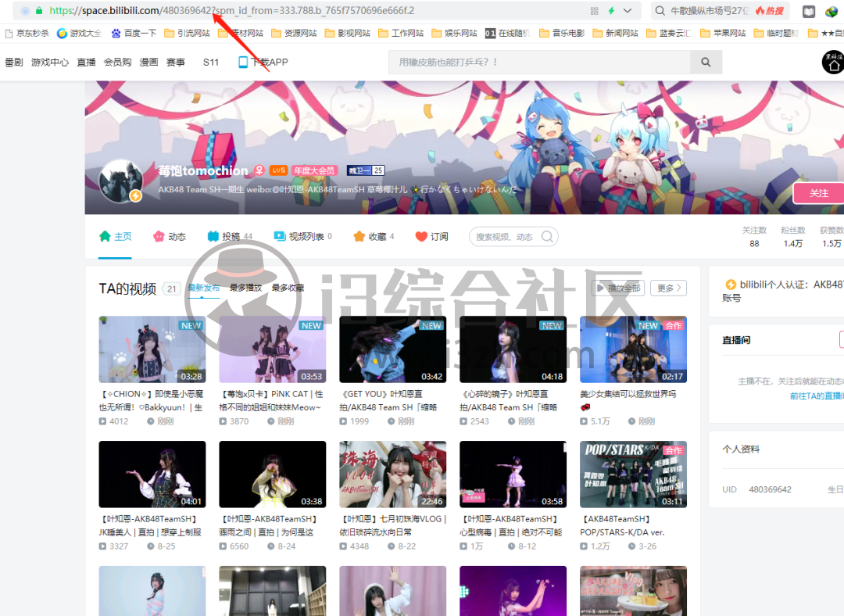
Task: Switch to the 主页 tab
Action: tap(115, 236)
